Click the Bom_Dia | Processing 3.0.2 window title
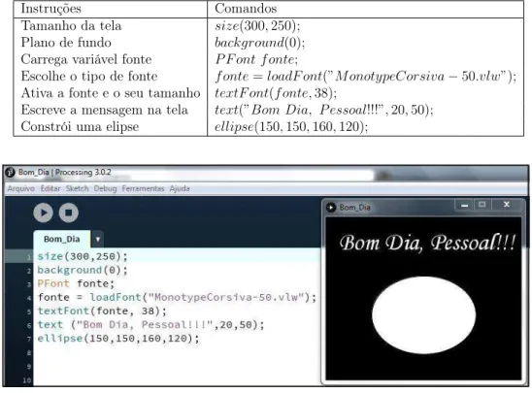Image resolution: width=532 pixels, height=393 pixels. pos(64,173)
